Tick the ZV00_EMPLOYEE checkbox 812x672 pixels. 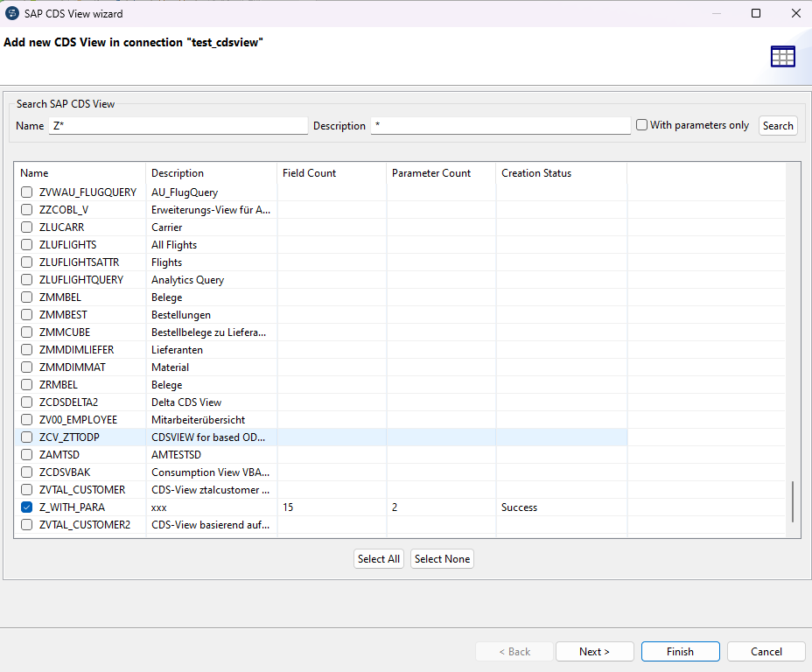tap(26, 419)
